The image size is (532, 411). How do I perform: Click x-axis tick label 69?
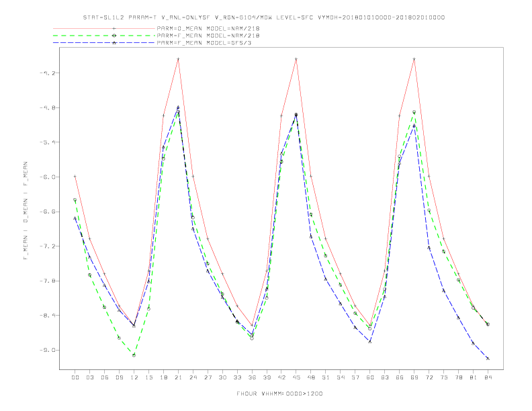coord(414,377)
